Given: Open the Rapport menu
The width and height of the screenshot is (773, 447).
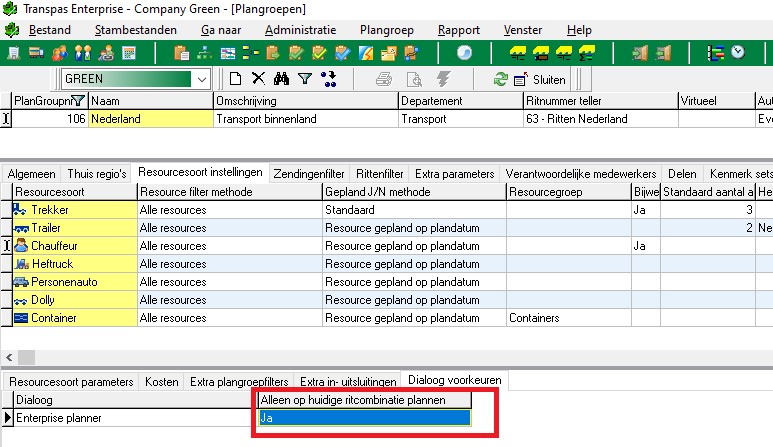Looking at the screenshot, I should click(458, 30).
